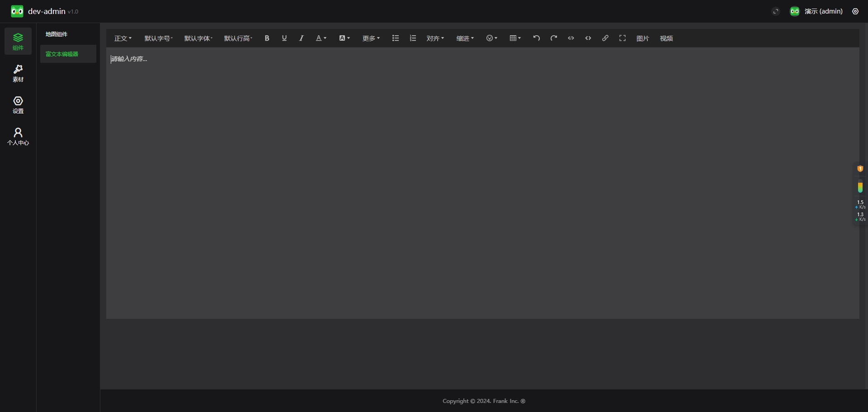
Task: Click the 图片 image button
Action: (643, 38)
